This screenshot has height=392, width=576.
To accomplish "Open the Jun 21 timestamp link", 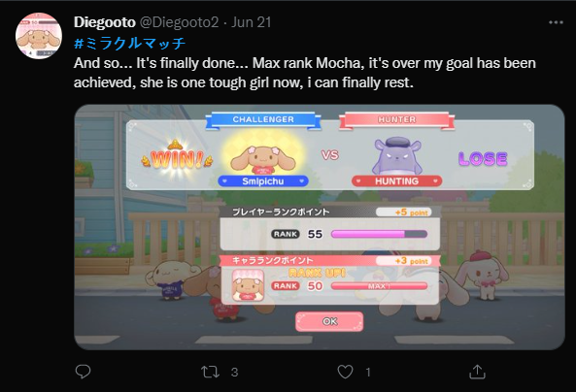I will point(252,22).
